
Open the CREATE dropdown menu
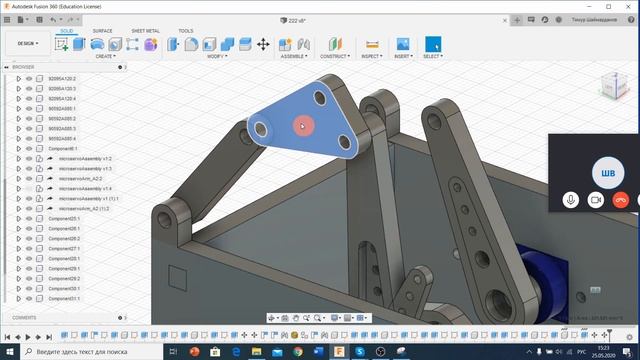coord(106,56)
